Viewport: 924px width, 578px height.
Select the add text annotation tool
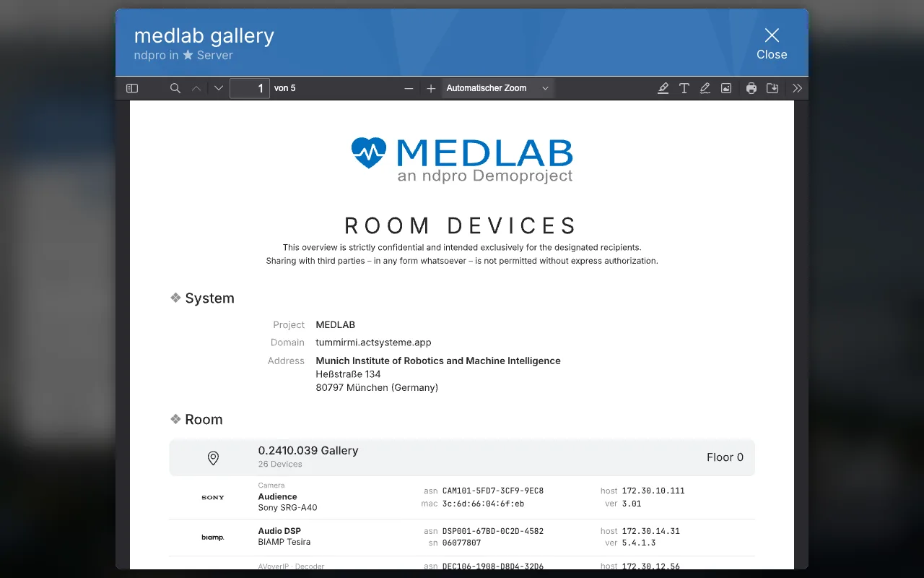point(684,88)
